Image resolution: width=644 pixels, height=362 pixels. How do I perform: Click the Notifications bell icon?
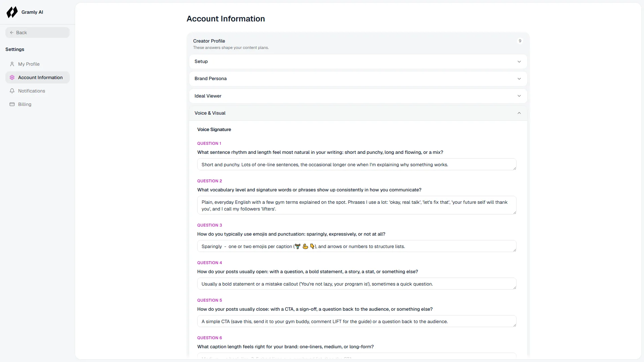12,91
